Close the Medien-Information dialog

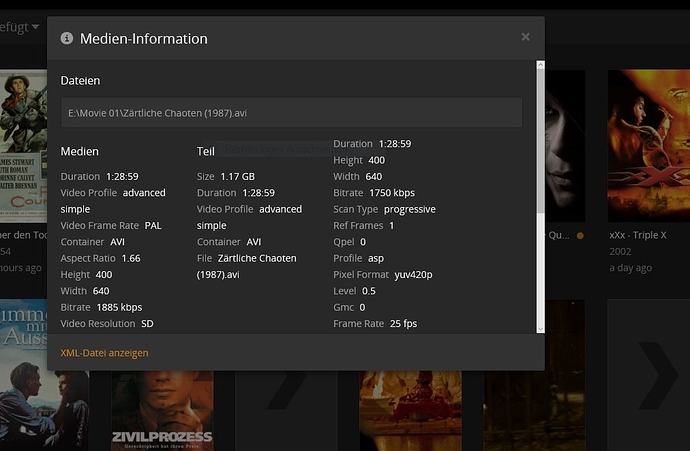[x=525, y=37]
